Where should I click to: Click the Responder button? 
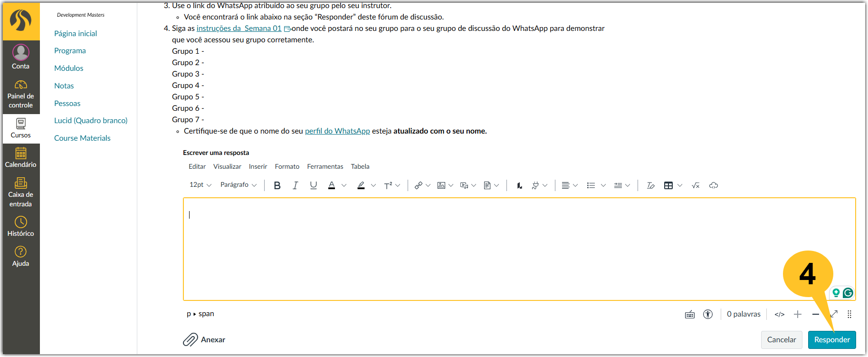click(832, 340)
